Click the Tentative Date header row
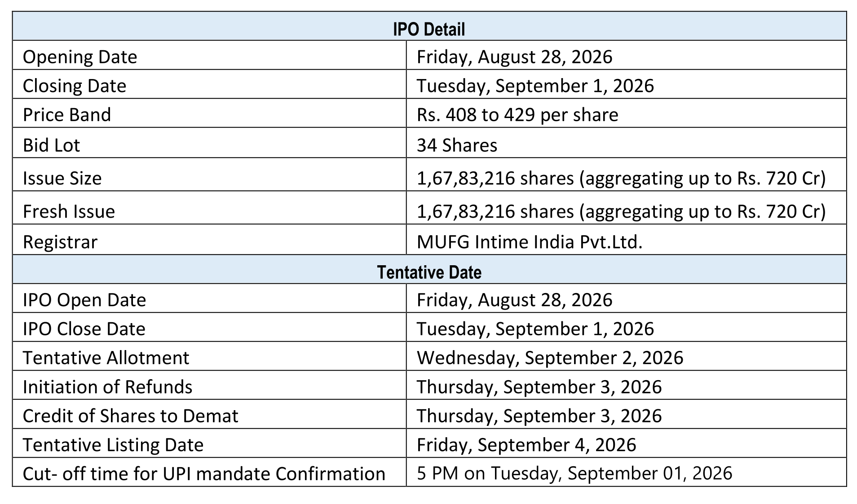This screenshot has height=504, width=857. [x=429, y=269]
